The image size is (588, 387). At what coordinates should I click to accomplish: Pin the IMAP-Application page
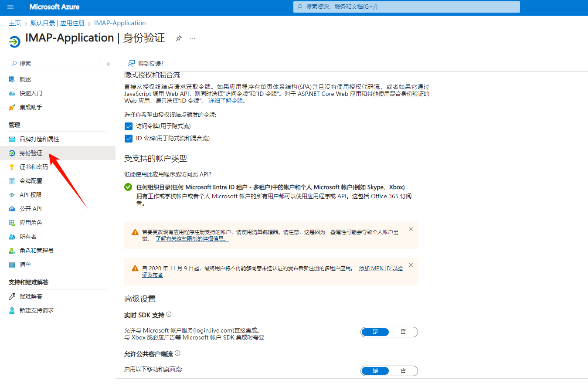(x=178, y=38)
